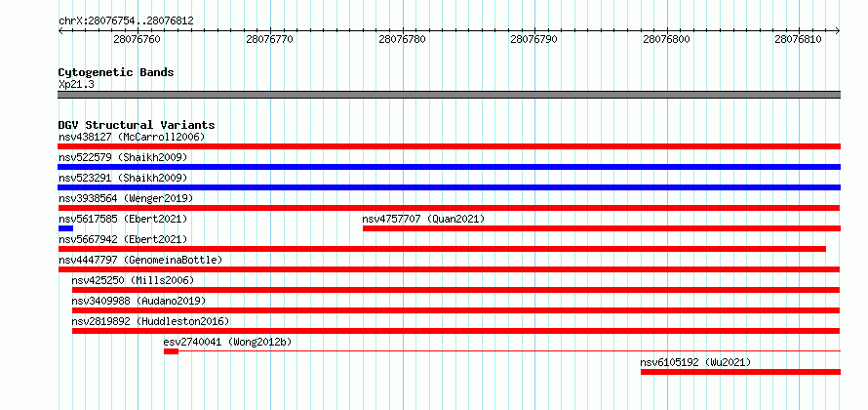Open esv2740041 (Wong2012b) label
This screenshot has width=868, height=410.
coord(227,342)
